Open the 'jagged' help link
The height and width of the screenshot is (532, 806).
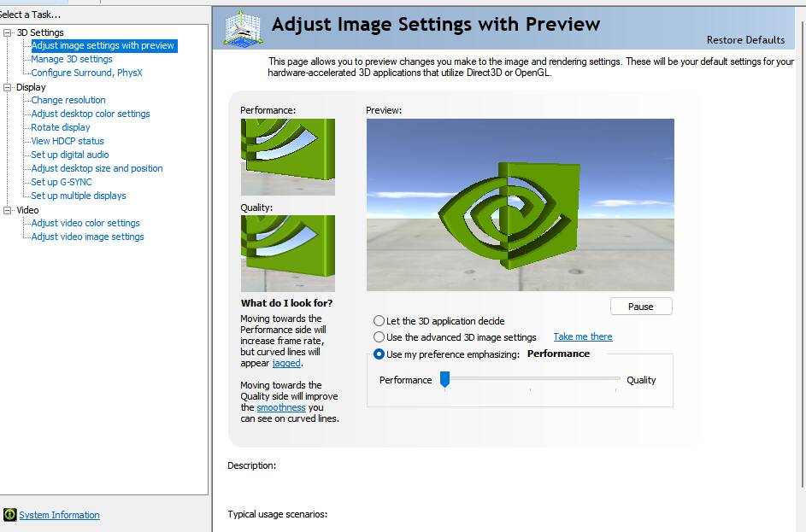[x=286, y=364]
